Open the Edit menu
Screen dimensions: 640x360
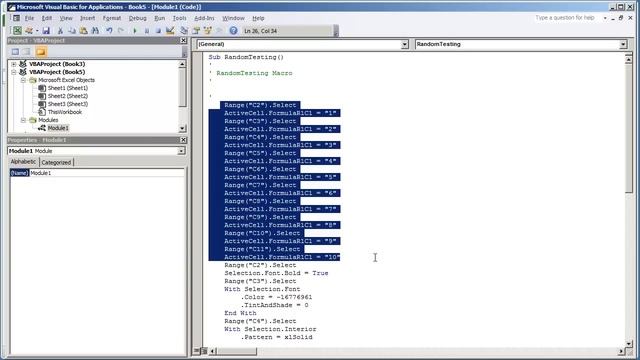[x=47, y=18]
